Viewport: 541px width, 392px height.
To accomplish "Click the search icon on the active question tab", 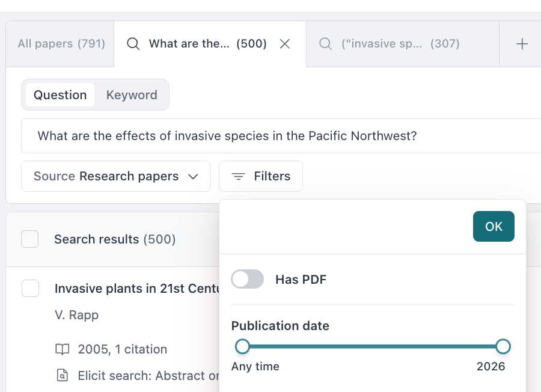I will [133, 44].
